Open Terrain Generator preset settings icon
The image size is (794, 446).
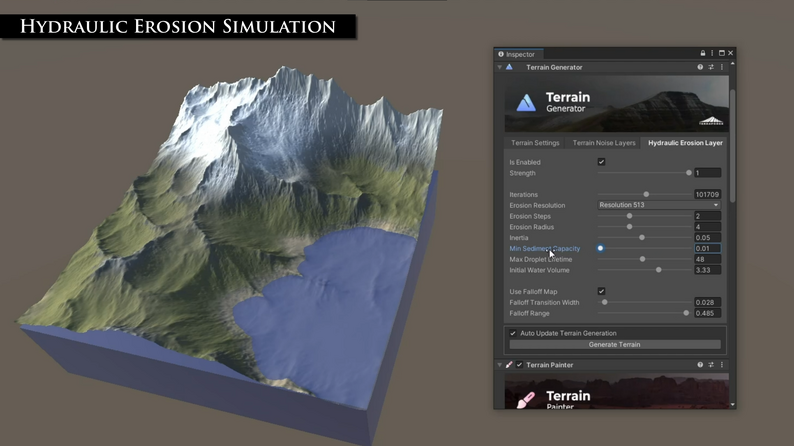pyautogui.click(x=711, y=67)
